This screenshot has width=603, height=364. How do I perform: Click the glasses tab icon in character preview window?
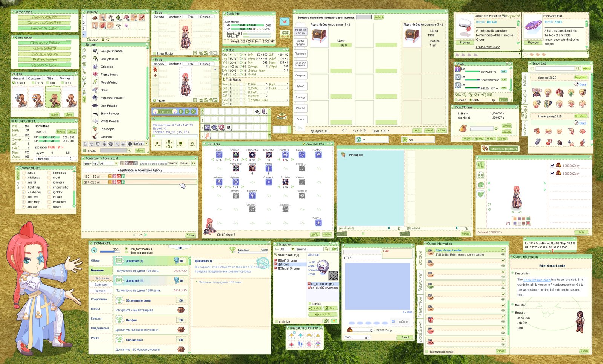click(481, 175)
